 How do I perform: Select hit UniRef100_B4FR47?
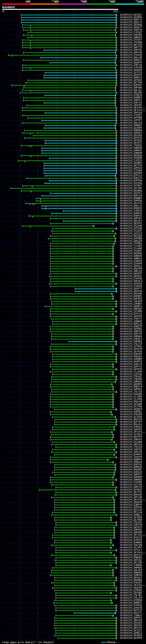[131, 85]
